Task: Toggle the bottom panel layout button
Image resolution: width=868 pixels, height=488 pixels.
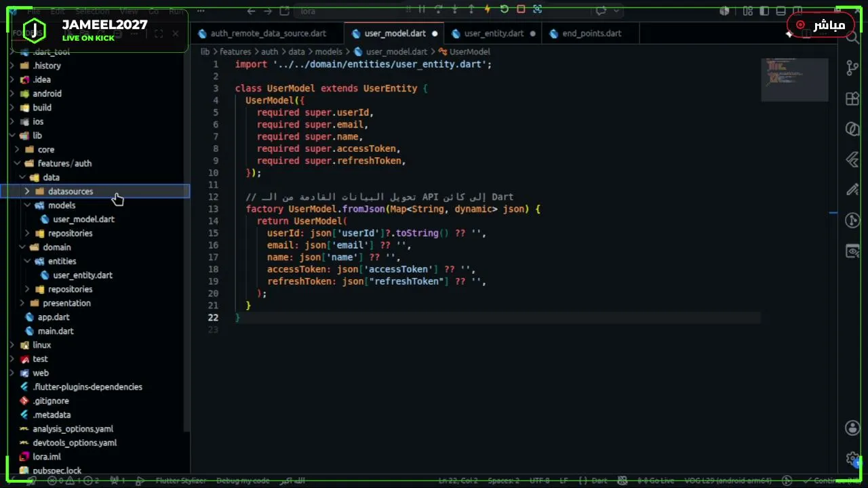Action: pyautogui.click(x=781, y=11)
